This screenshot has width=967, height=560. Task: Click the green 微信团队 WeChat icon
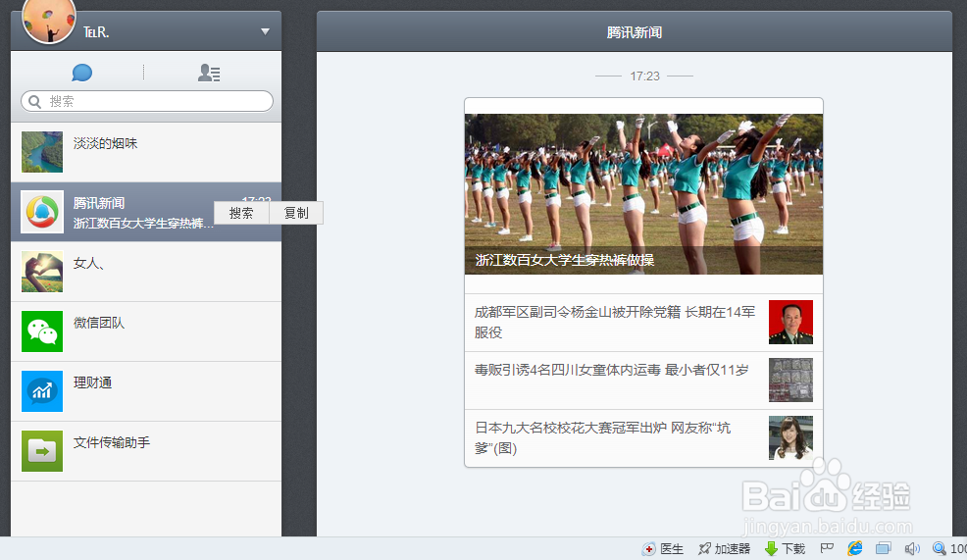point(42,331)
